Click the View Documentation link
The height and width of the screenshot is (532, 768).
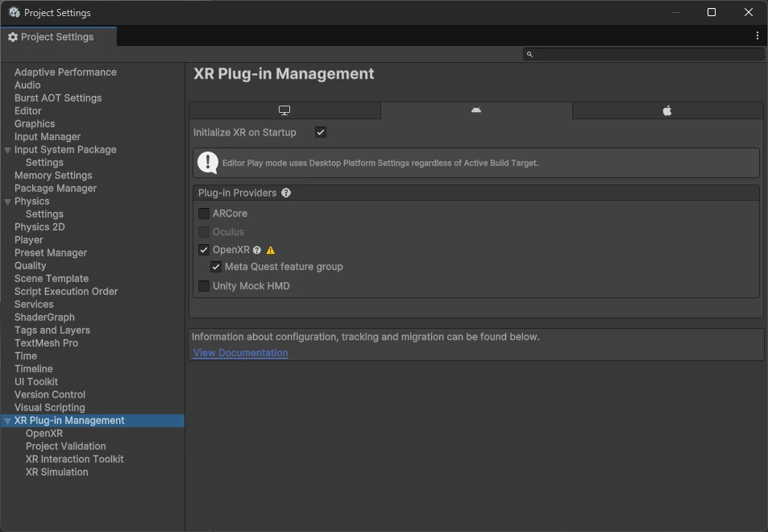point(239,352)
